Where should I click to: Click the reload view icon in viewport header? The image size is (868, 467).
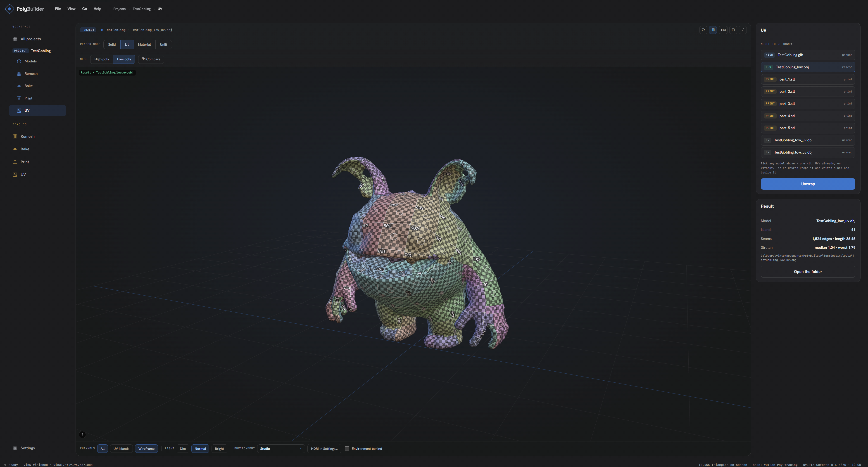[x=703, y=30]
